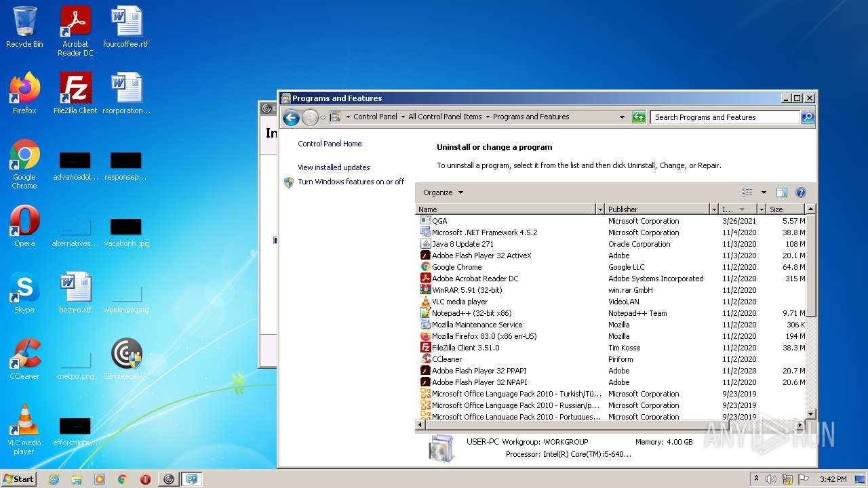
Task: Open Publisher column filter dropdown
Action: tap(713, 209)
